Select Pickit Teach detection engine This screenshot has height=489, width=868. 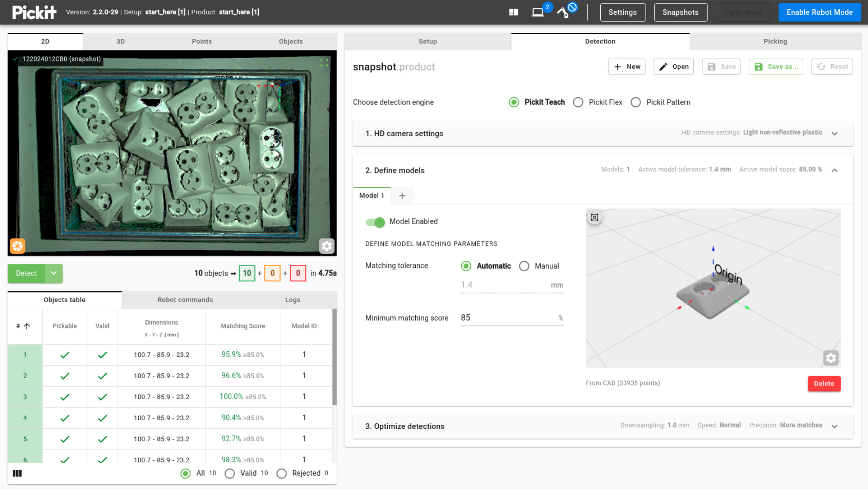[514, 102]
